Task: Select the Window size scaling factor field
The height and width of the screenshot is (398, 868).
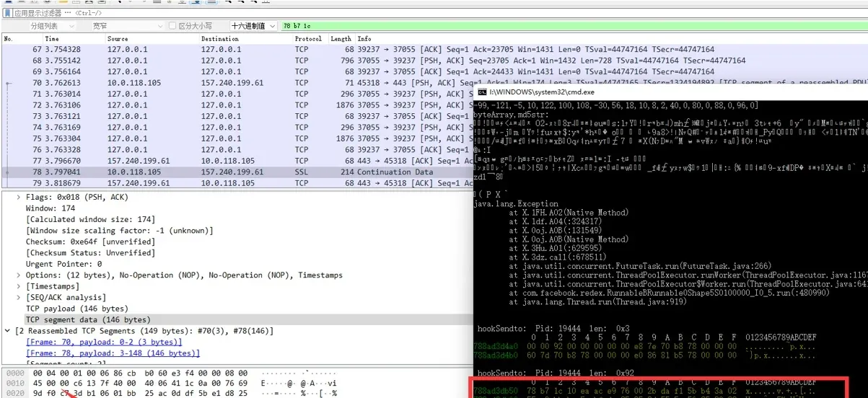Action: (x=119, y=230)
